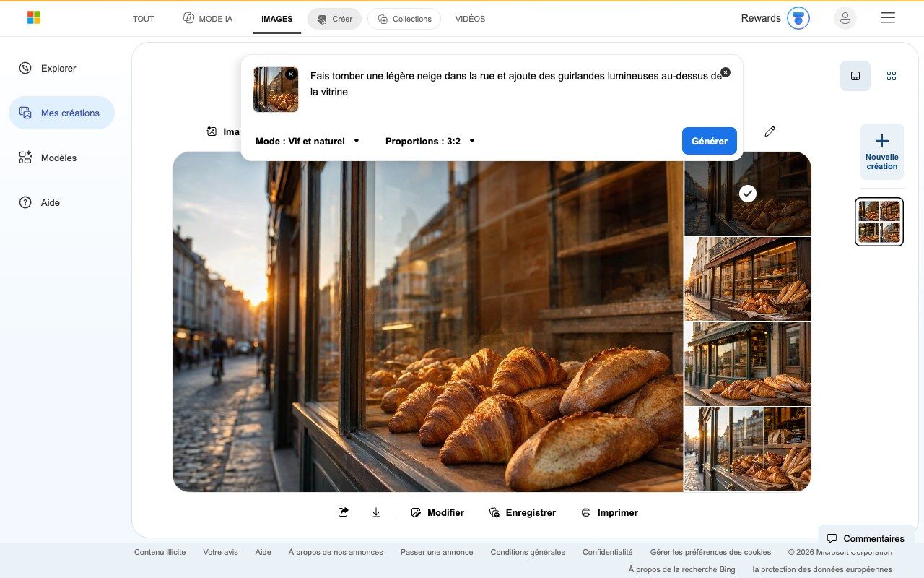Select Mes créations in the sidebar
924x578 pixels.
pyautogui.click(x=61, y=113)
